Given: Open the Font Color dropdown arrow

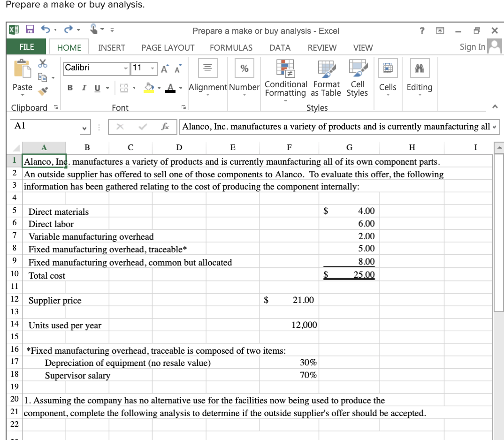Looking at the screenshot, I should [180, 88].
